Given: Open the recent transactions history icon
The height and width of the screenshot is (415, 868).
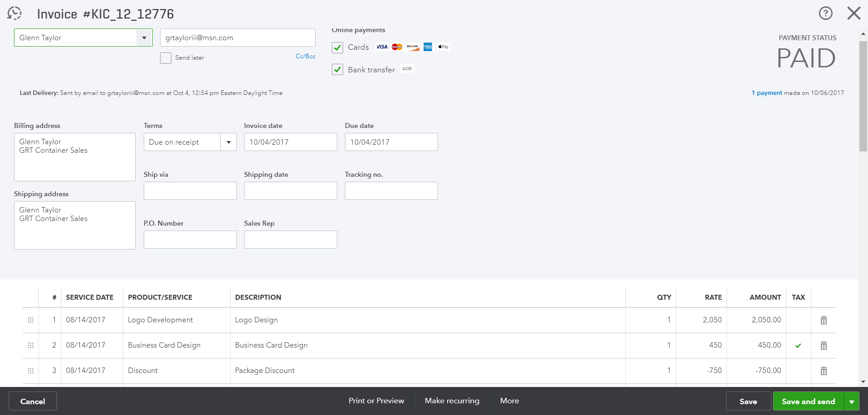Looking at the screenshot, I should [x=14, y=14].
